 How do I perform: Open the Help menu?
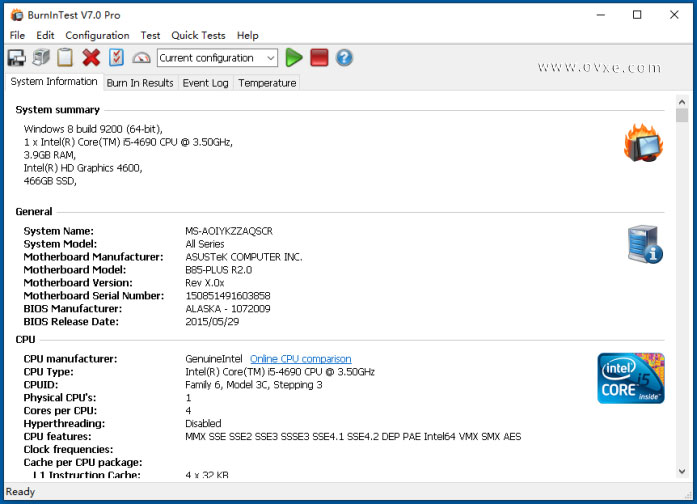[x=248, y=35]
